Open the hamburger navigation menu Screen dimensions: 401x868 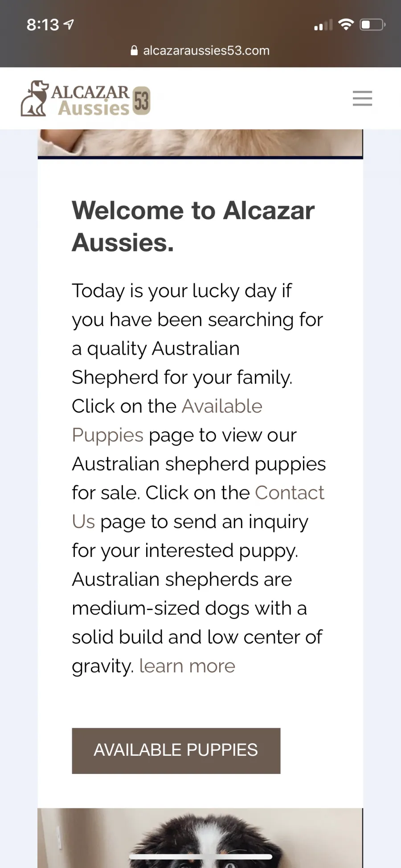click(x=362, y=98)
